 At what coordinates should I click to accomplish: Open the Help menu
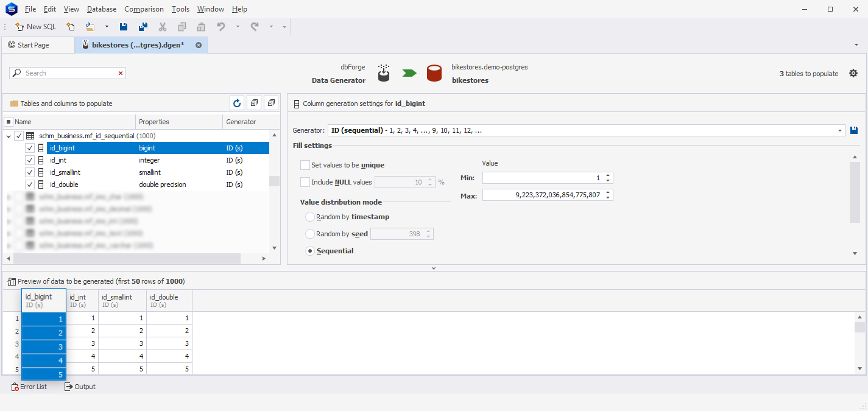(x=239, y=9)
